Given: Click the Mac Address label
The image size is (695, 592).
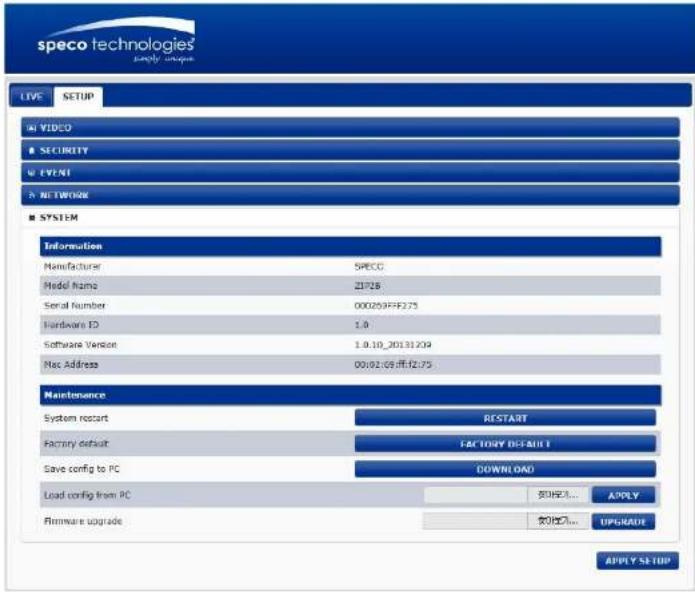Looking at the screenshot, I should point(71,365).
